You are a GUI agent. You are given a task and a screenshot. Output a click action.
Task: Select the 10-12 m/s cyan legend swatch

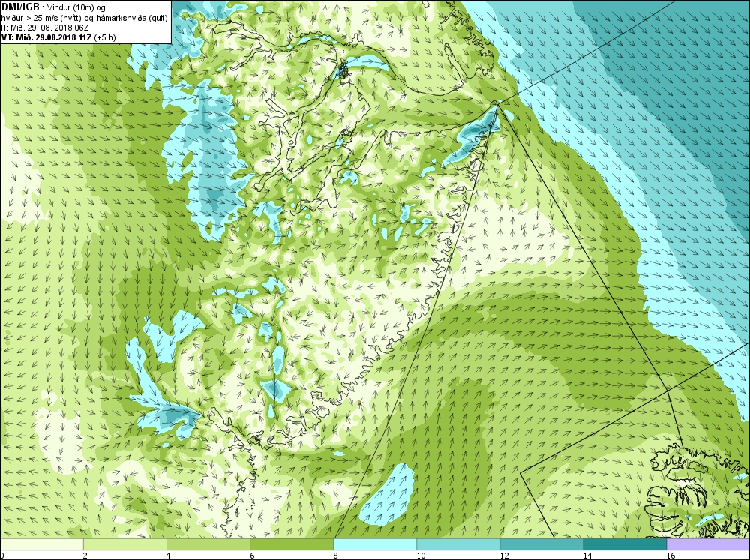[457, 544]
